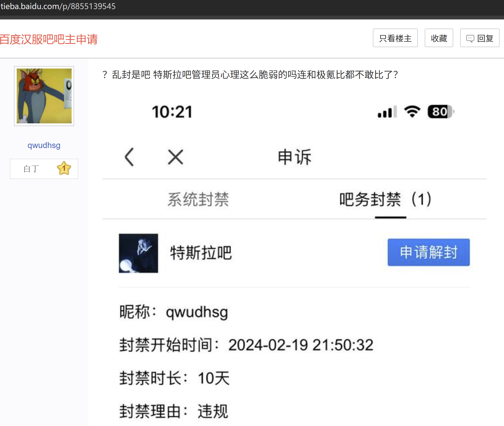
Task: Click the 特斯拉吧 forum name text
Action: (x=201, y=252)
